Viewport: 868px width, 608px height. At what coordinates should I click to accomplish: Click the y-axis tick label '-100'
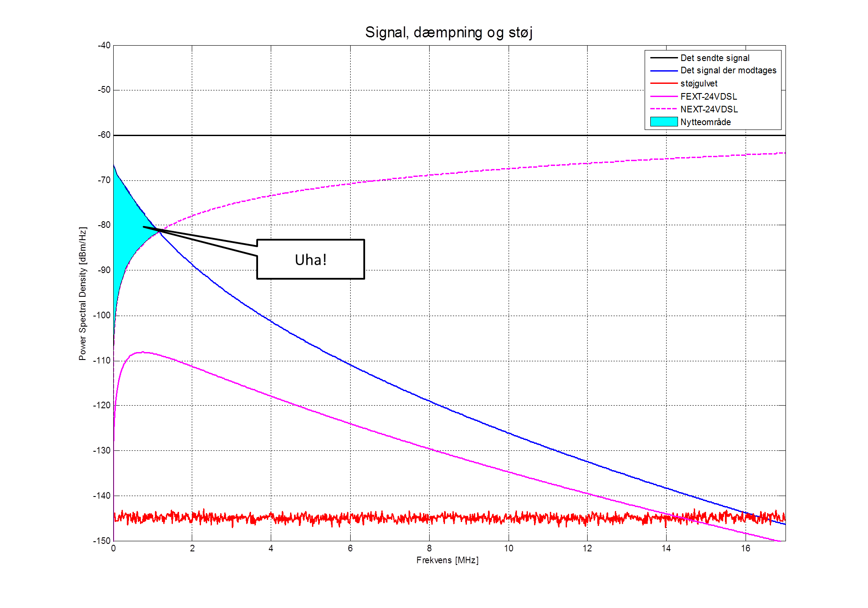(102, 315)
